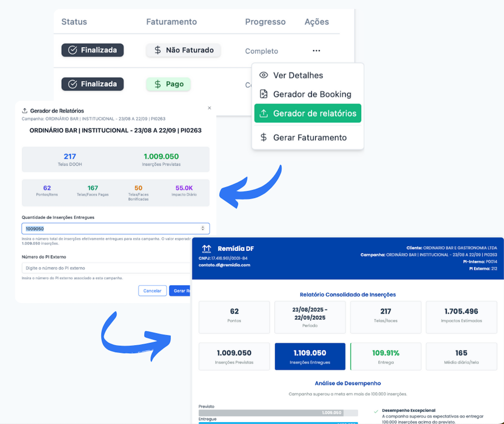
Task: Close the Gerador de Relatórios dialog
Action: 209,108
